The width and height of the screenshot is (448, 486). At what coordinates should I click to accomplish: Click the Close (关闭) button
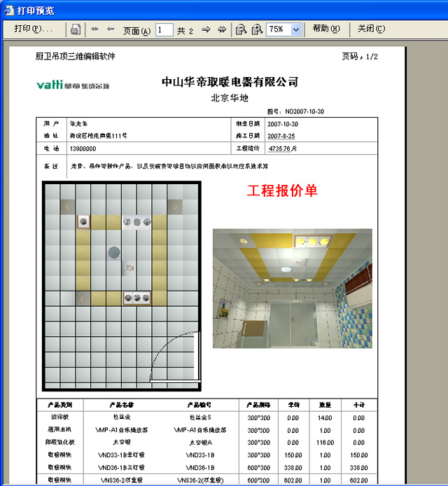click(x=371, y=29)
